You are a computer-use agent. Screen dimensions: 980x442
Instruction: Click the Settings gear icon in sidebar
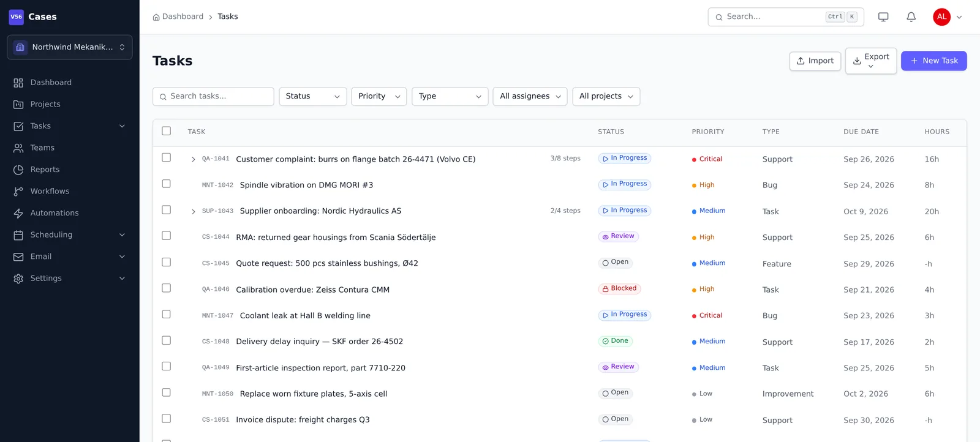click(x=18, y=279)
